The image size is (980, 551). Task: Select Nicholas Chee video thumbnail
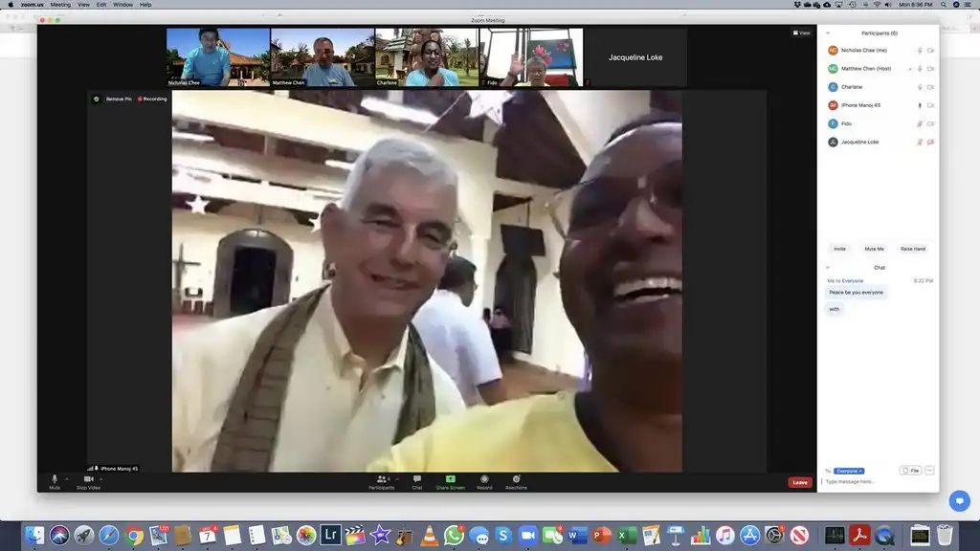click(218, 56)
